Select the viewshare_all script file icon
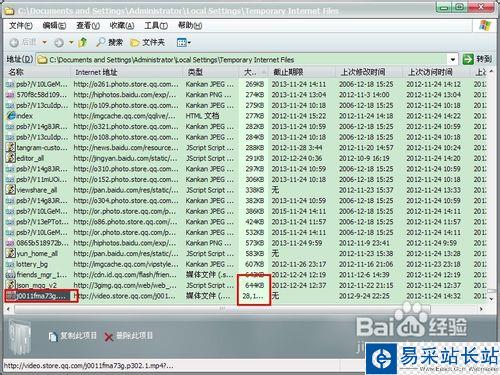 (x=11, y=190)
